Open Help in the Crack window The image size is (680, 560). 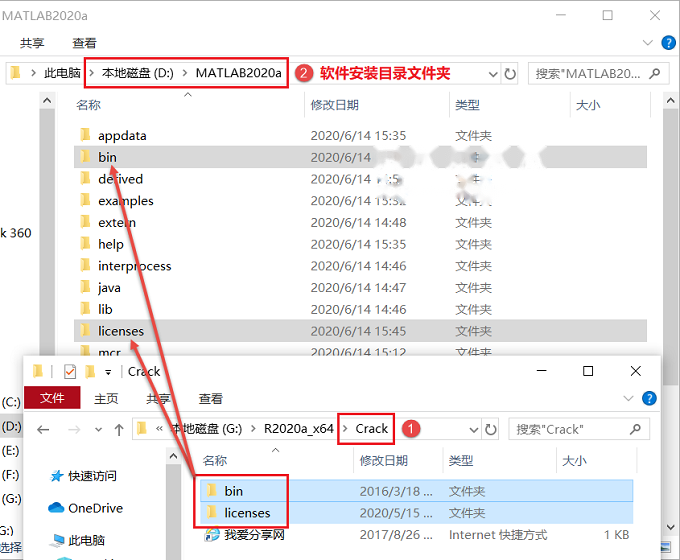649,398
